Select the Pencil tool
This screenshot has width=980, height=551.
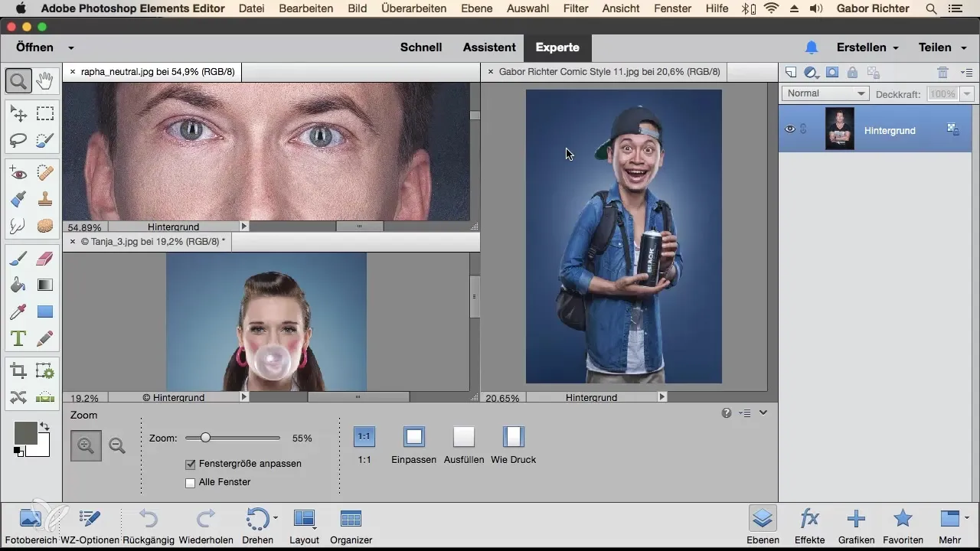pos(45,337)
